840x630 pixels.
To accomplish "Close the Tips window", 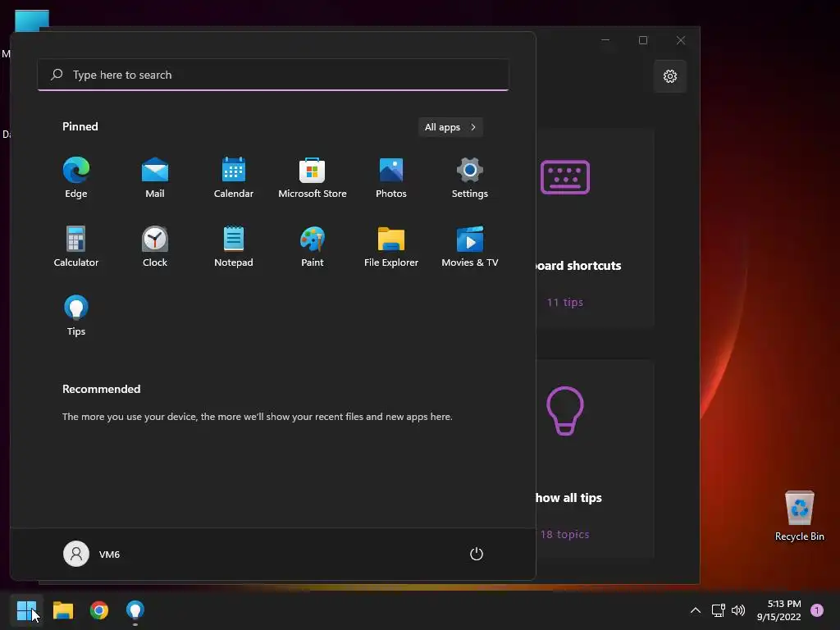I will [680, 40].
